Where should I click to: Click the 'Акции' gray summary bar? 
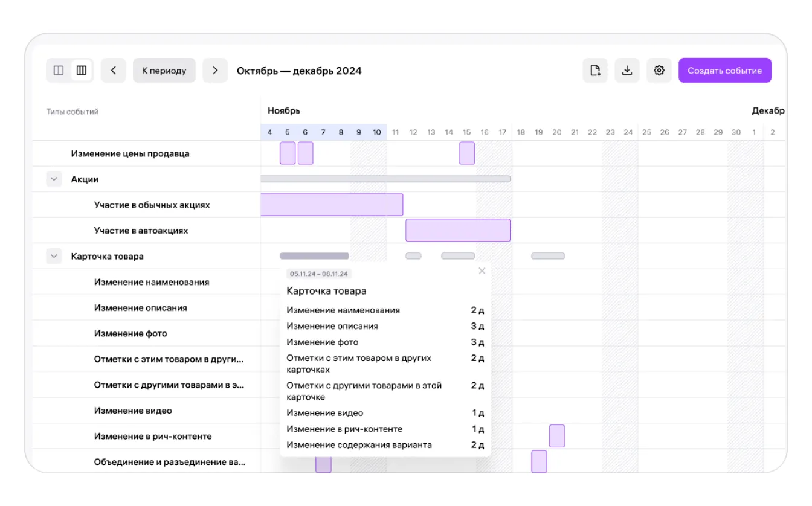coord(385,179)
